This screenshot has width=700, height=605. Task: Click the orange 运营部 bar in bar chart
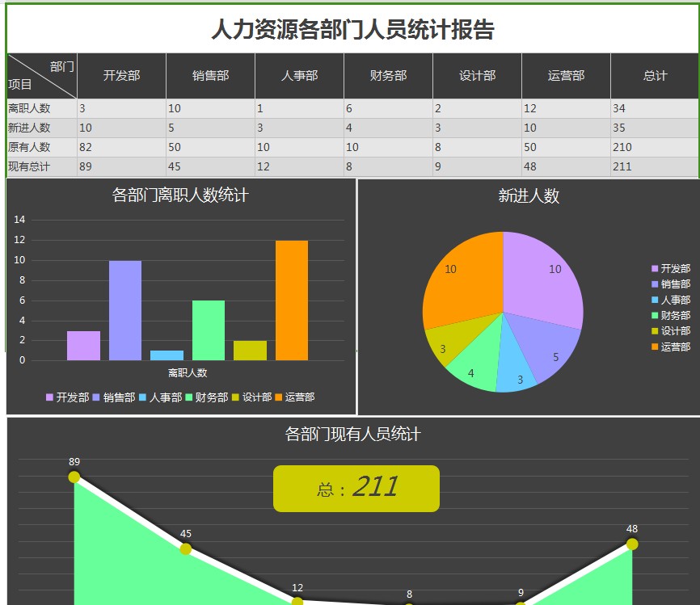(292, 300)
